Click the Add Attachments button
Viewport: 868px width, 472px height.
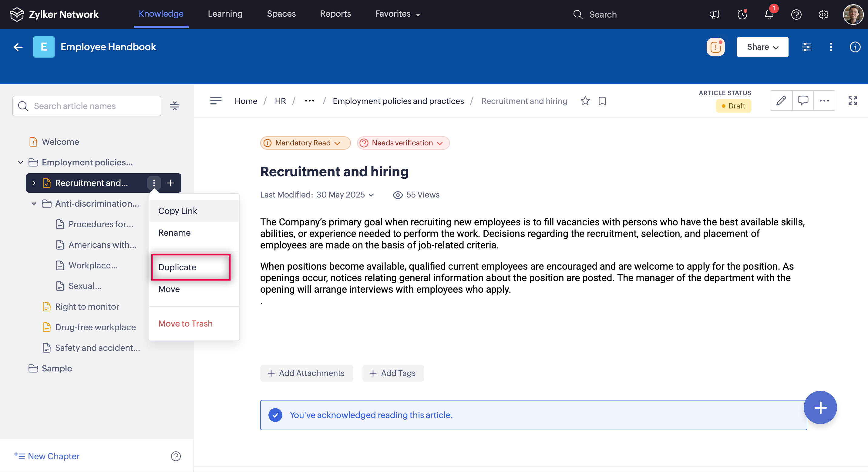(x=306, y=373)
